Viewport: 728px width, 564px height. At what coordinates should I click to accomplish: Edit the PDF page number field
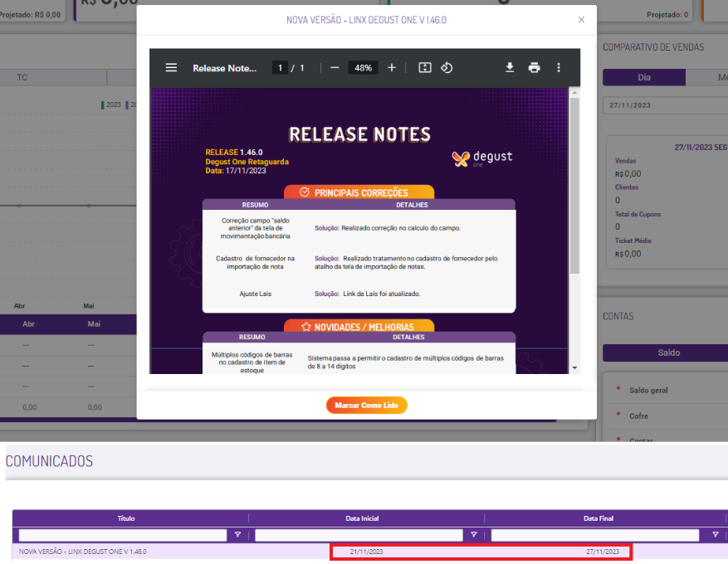coord(280,68)
